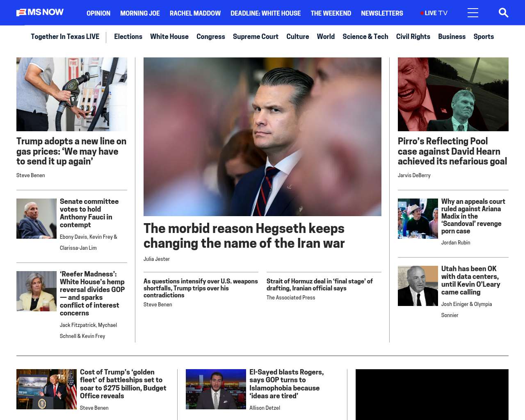This screenshot has height=420, width=525.
Task: Open author Jordan Rubin's page
Action: (x=456, y=243)
